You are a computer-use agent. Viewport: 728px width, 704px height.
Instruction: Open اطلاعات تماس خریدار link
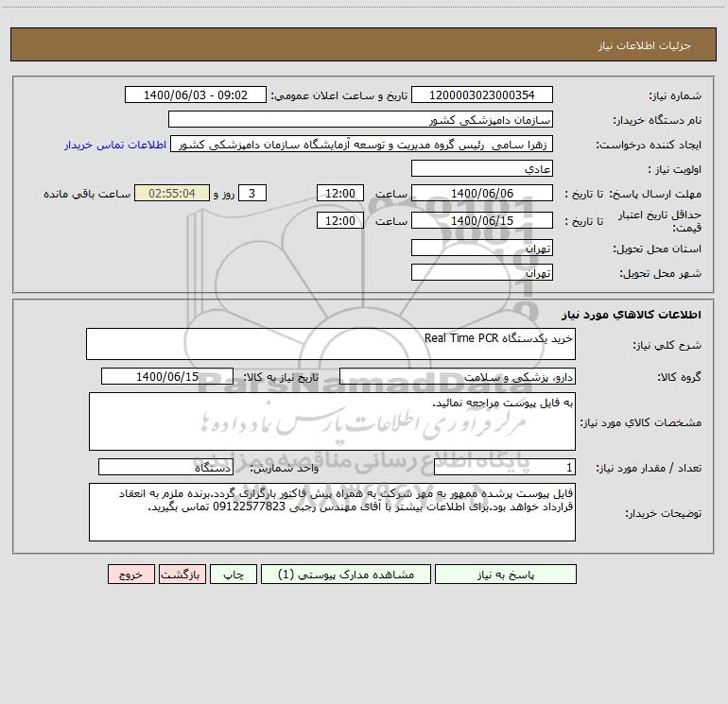pyautogui.click(x=115, y=145)
